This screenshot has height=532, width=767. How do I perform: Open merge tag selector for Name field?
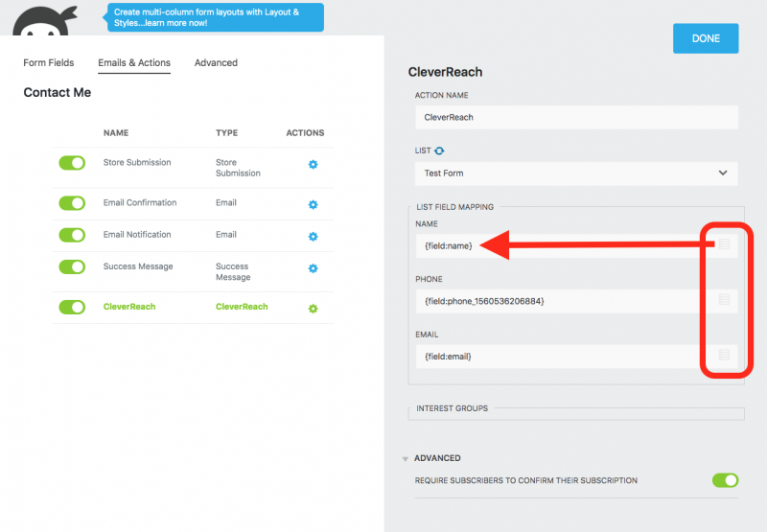click(x=724, y=244)
